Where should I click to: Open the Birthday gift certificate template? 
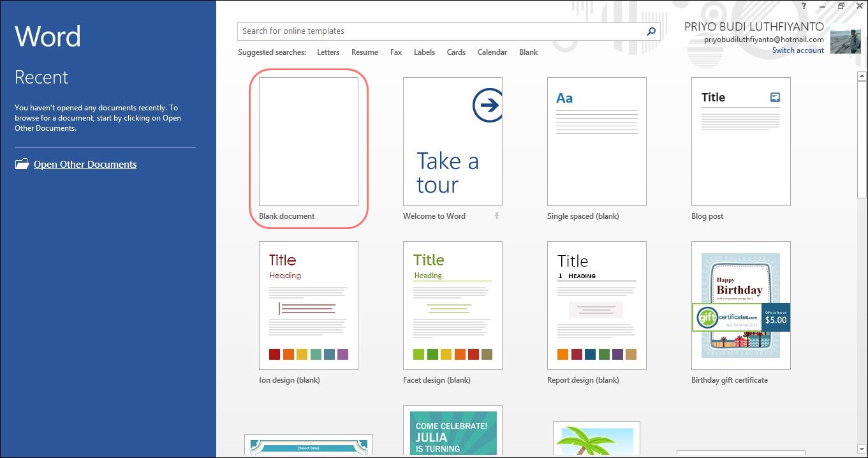click(741, 306)
